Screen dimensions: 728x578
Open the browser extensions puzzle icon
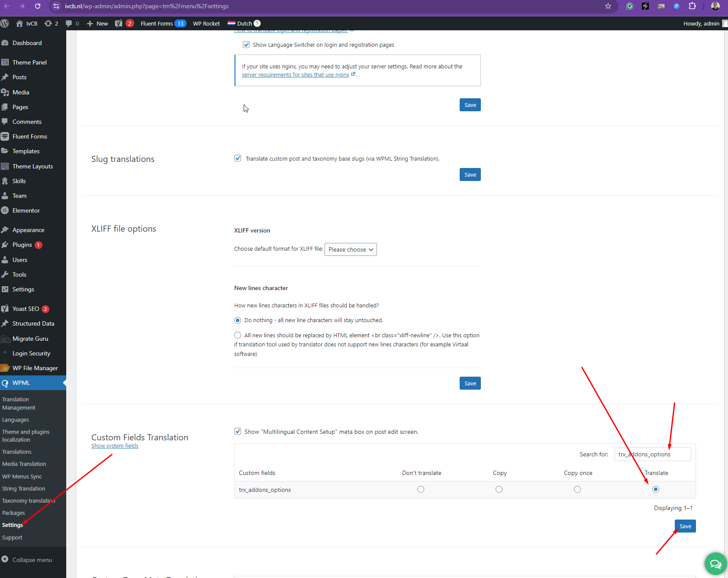[x=692, y=6]
